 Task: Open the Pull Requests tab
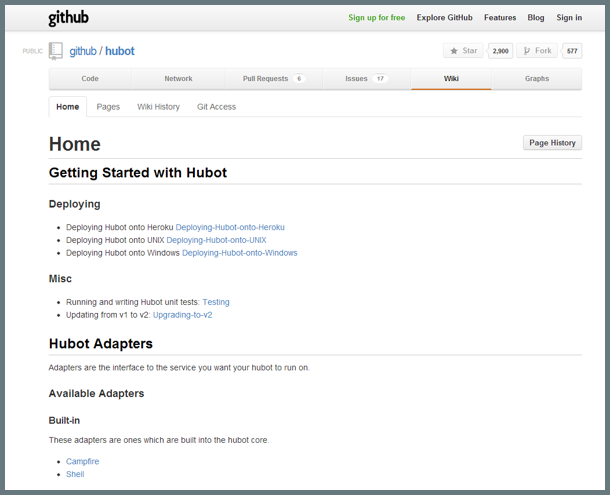pyautogui.click(x=274, y=79)
